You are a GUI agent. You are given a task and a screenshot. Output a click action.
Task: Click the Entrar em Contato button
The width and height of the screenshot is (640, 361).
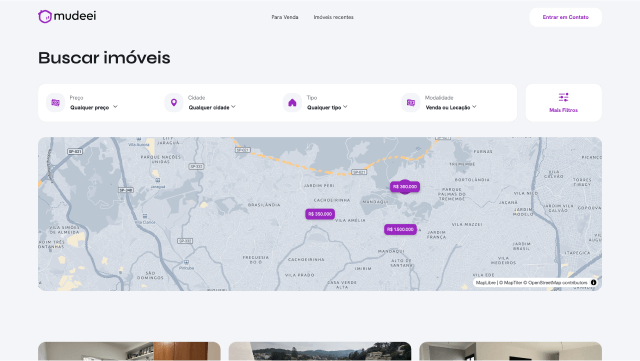566,17
